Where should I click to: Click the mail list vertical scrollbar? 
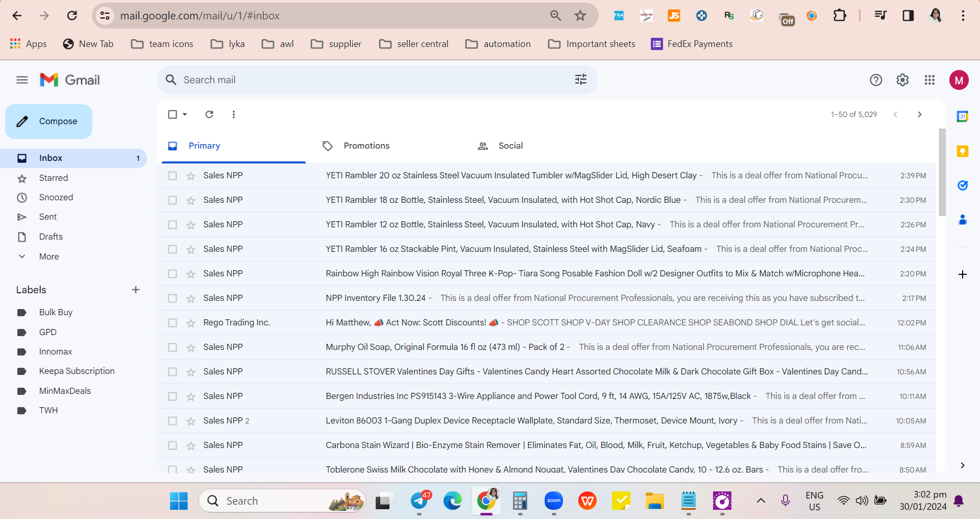(942, 172)
